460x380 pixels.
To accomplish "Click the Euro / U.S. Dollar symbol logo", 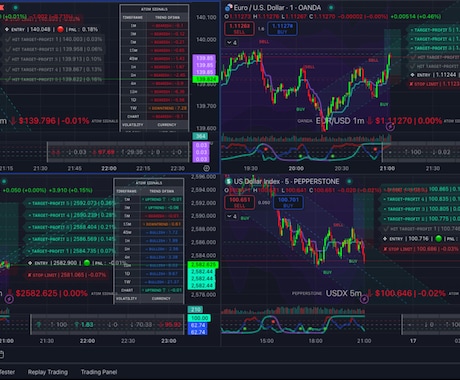I will (x=228, y=7).
